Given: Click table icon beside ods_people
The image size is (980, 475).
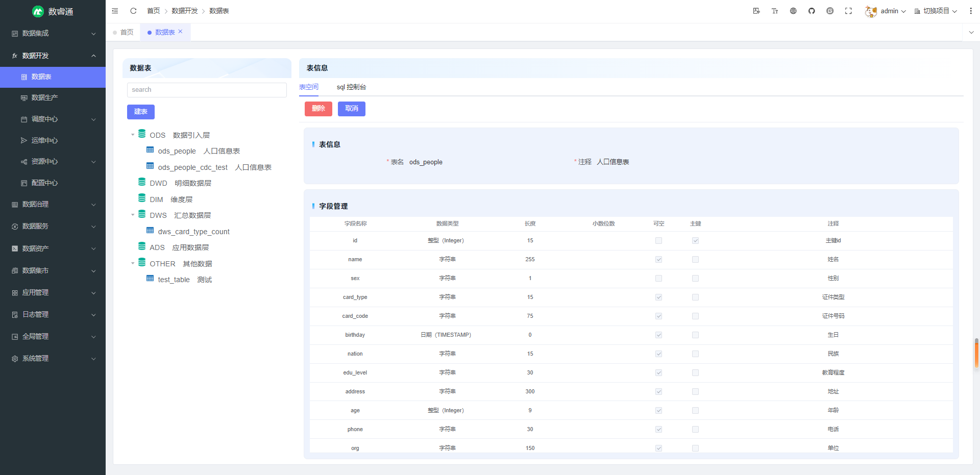Looking at the screenshot, I should tap(150, 150).
